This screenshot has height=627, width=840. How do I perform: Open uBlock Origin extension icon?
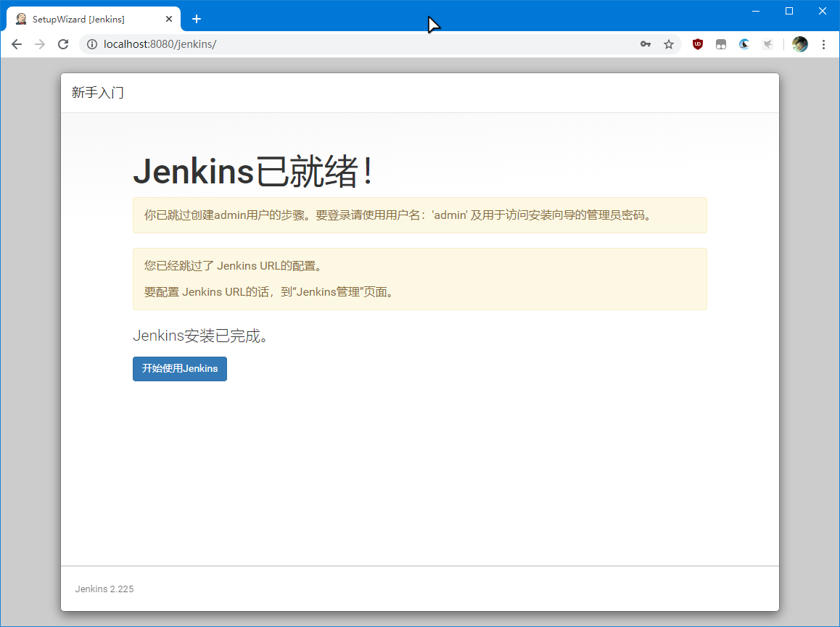[x=698, y=44]
